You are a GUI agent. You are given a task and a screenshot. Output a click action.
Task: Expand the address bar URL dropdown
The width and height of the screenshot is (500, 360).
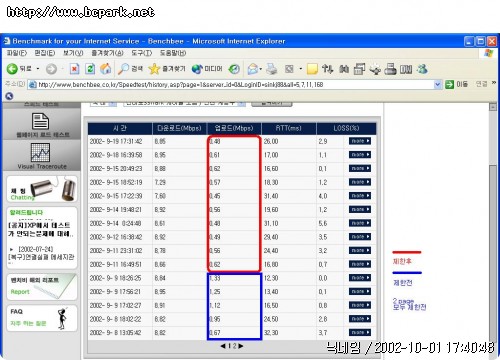438,84
